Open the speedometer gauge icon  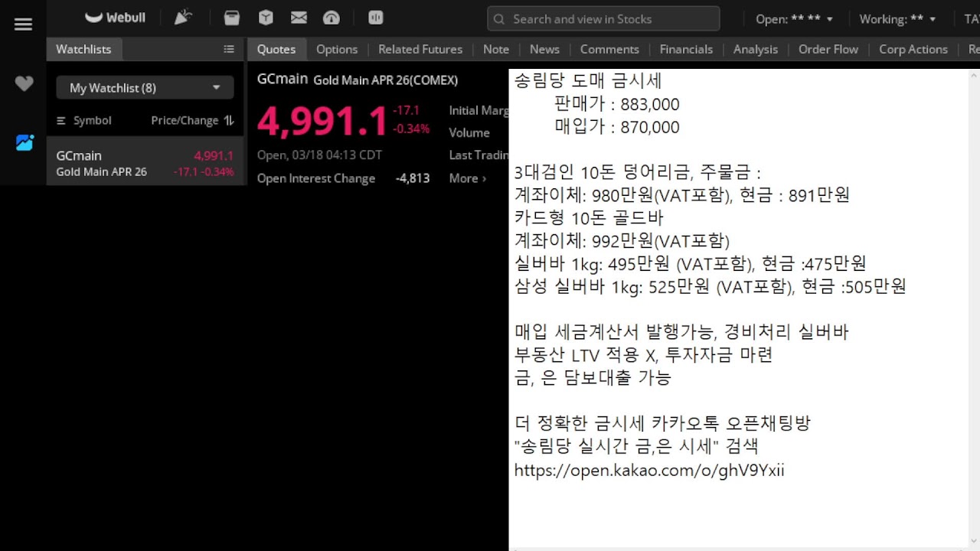pyautogui.click(x=332, y=18)
